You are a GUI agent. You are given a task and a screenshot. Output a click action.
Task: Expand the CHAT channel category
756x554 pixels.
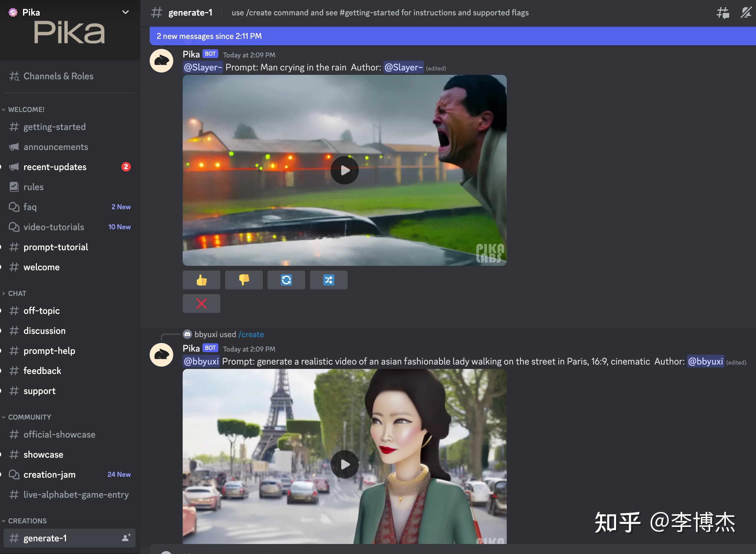click(17, 294)
